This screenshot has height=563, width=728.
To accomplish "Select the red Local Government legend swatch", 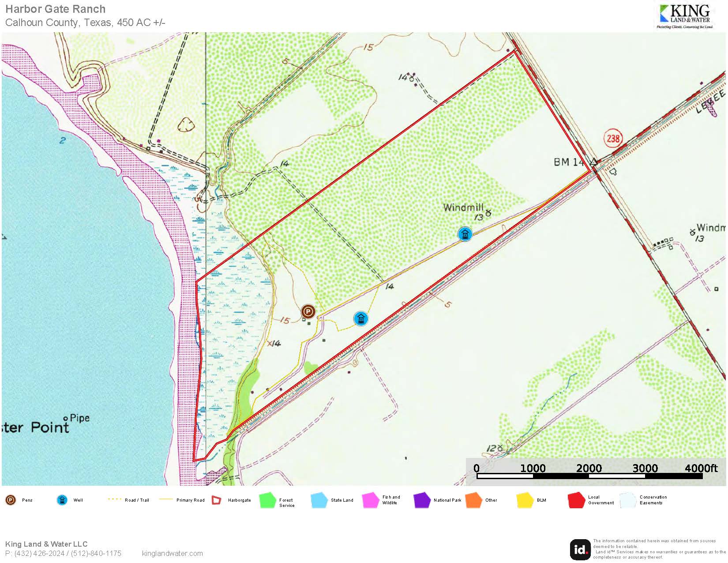I will 576,500.
